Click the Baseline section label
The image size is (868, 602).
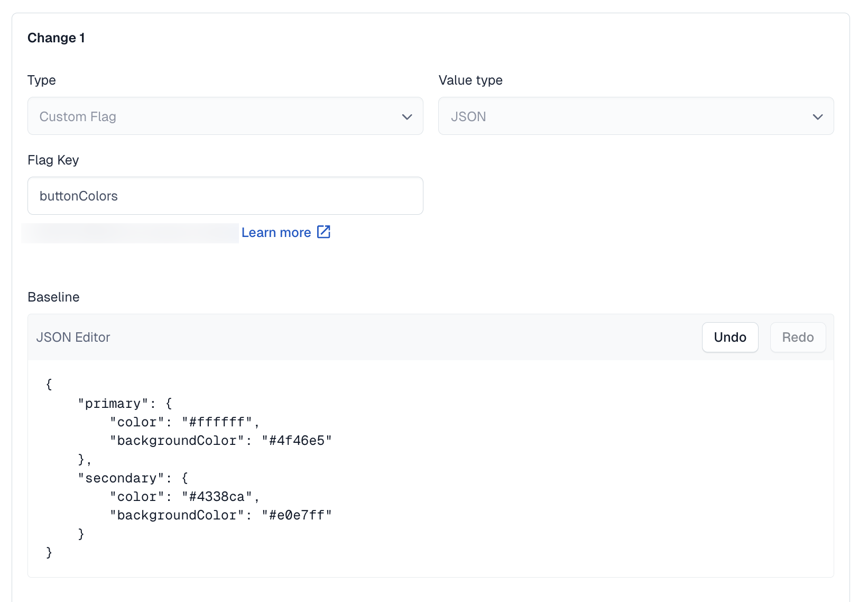click(x=53, y=297)
